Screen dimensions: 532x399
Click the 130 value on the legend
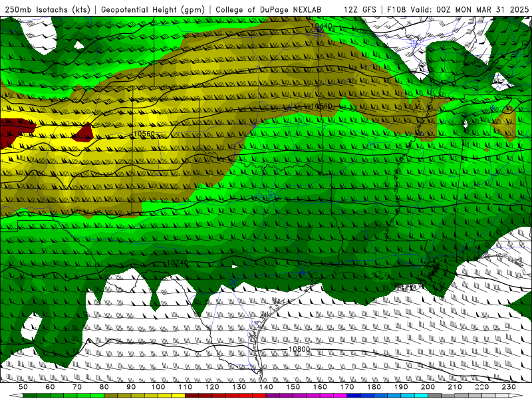(239, 387)
